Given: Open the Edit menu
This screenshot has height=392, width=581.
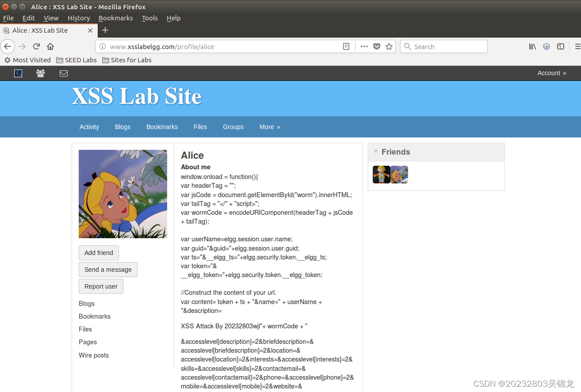Looking at the screenshot, I should click(x=29, y=18).
